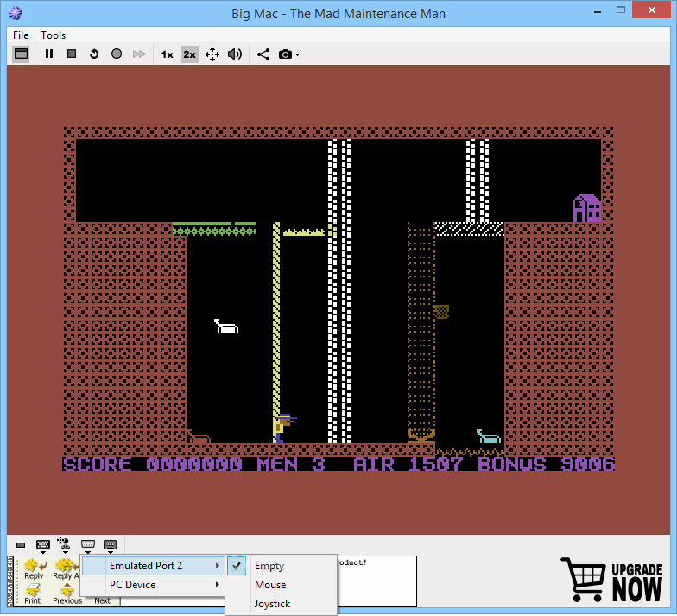Maximize the emulator window
Screen dimensions: 677x616
pyautogui.click(x=620, y=10)
